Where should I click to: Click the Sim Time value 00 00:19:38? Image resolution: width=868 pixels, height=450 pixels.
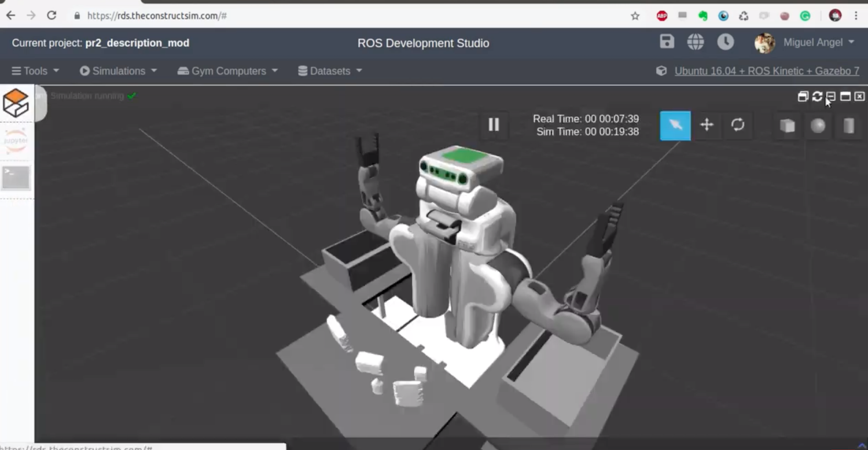pyautogui.click(x=612, y=132)
